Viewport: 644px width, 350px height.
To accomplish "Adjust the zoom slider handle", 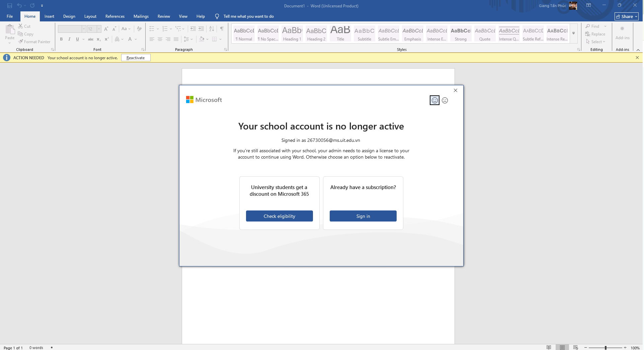I will (x=606, y=348).
